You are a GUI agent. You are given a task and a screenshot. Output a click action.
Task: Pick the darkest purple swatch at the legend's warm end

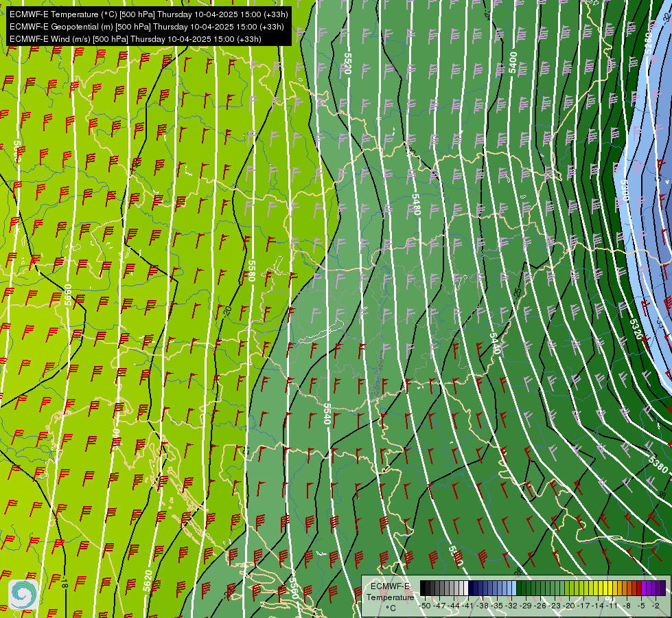(663, 588)
